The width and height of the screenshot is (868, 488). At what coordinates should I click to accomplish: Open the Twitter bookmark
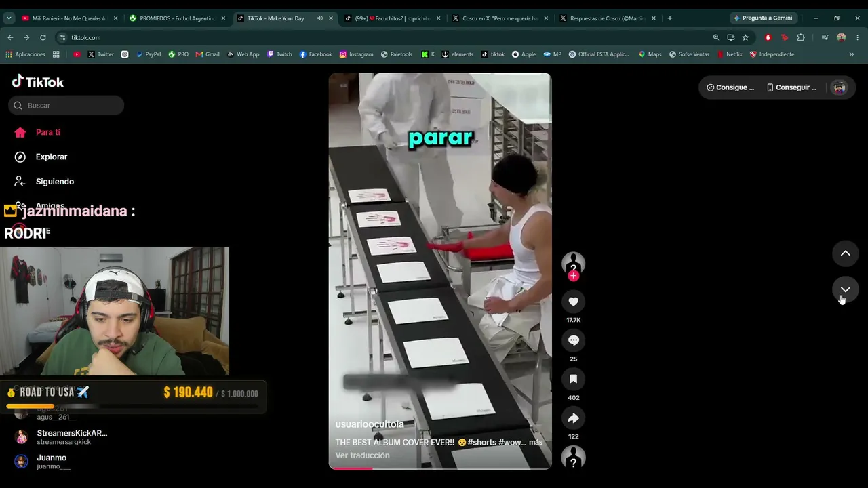point(100,54)
